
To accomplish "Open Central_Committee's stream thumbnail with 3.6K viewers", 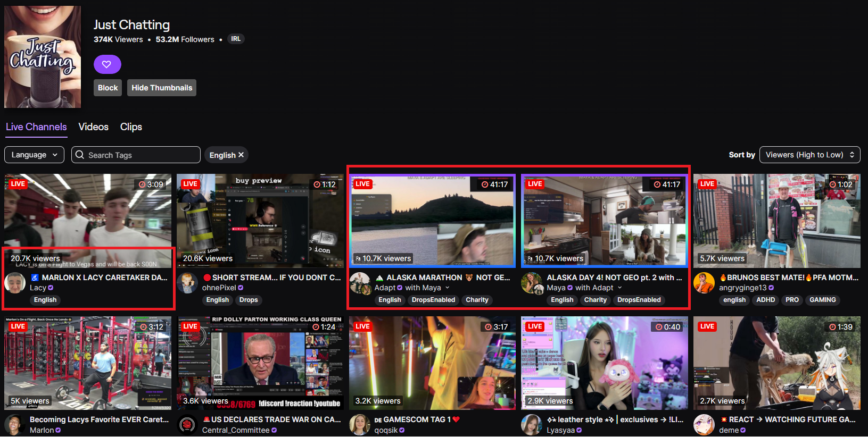I will click(x=260, y=363).
